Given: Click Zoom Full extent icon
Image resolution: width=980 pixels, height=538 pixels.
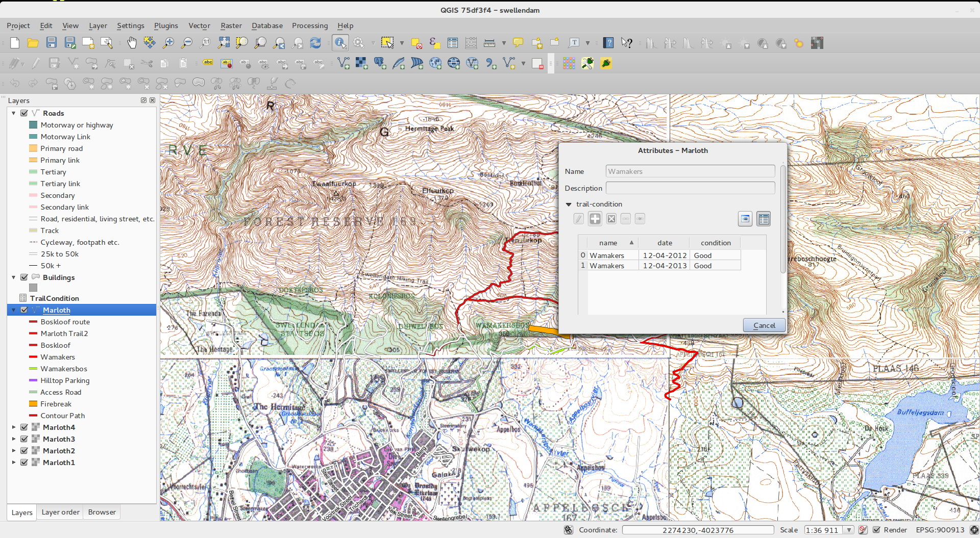Looking at the screenshot, I should pos(224,43).
